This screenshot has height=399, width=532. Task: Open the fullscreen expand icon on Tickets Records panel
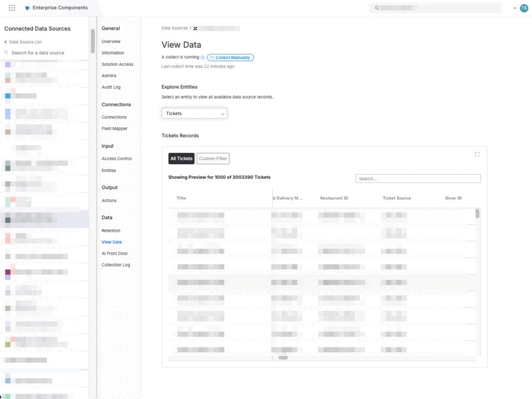pos(477,154)
